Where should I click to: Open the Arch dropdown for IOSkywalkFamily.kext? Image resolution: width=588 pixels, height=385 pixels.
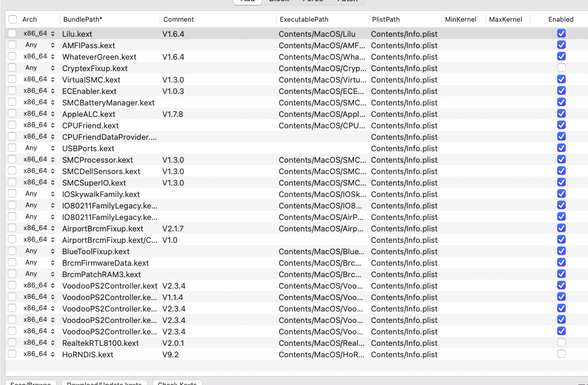39,193
